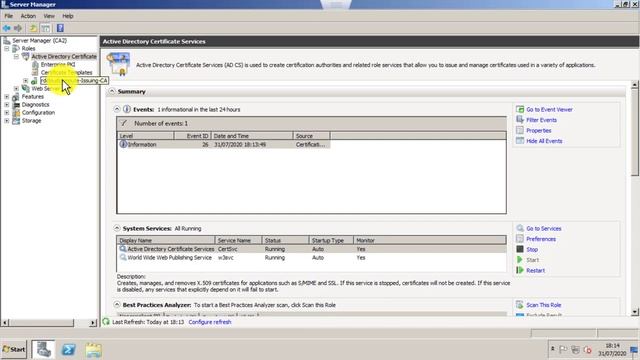Select the World Wide Web Publishing Service row
The height and width of the screenshot is (360, 640).
311,258
